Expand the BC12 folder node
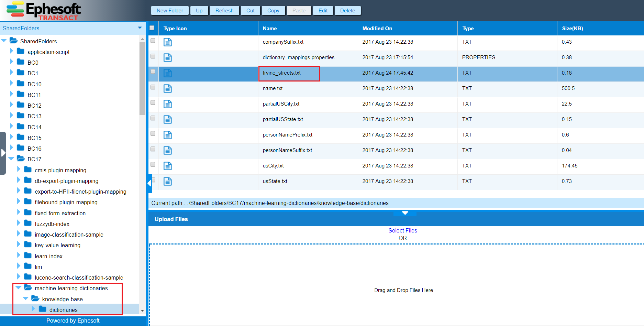 (x=11, y=105)
